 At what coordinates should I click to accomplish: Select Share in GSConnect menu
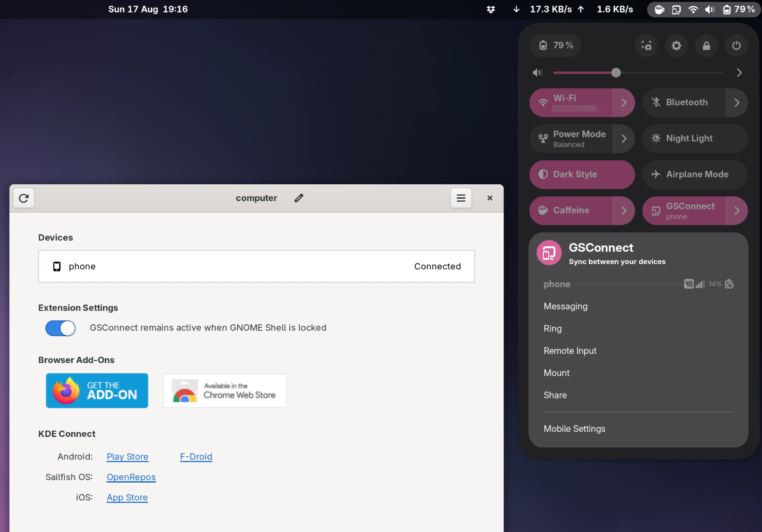[638, 395]
